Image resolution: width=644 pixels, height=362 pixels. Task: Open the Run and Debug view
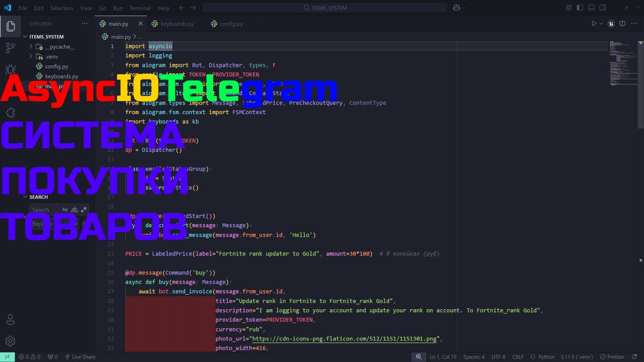10,69
